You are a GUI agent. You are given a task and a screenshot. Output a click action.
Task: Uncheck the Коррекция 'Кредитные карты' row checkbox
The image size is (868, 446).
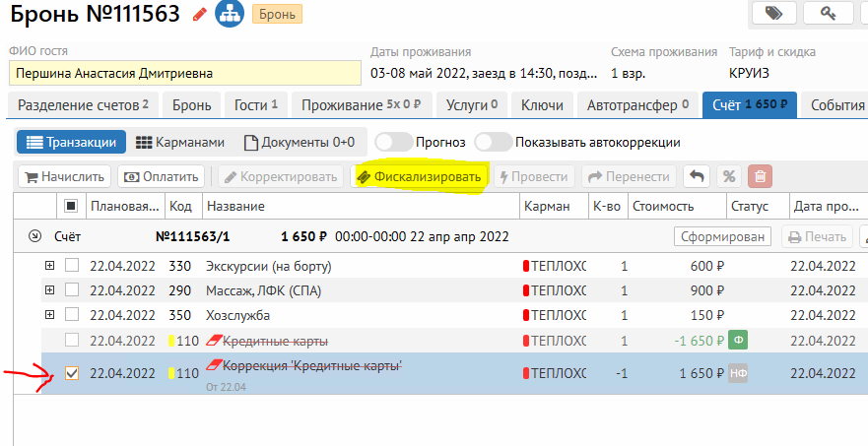point(72,374)
